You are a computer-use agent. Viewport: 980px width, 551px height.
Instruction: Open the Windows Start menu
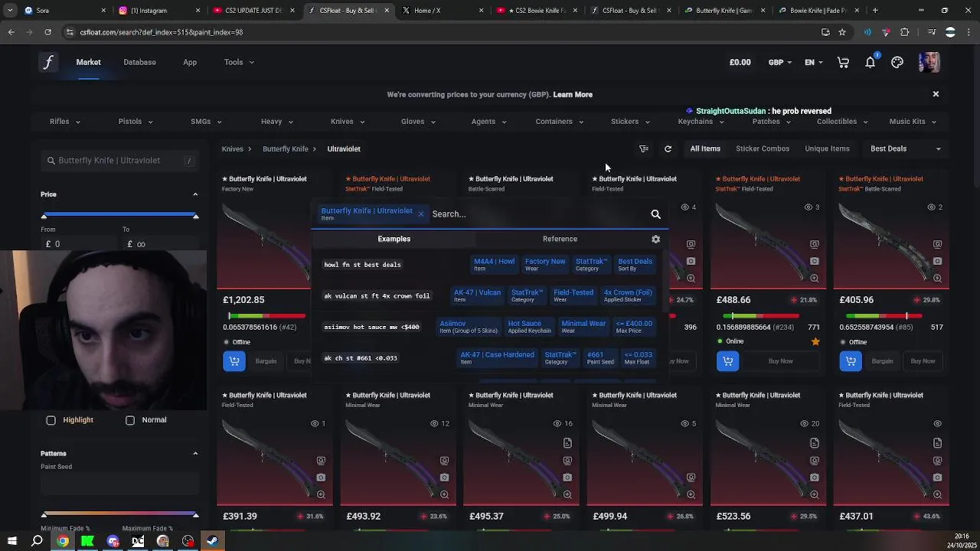click(x=11, y=541)
